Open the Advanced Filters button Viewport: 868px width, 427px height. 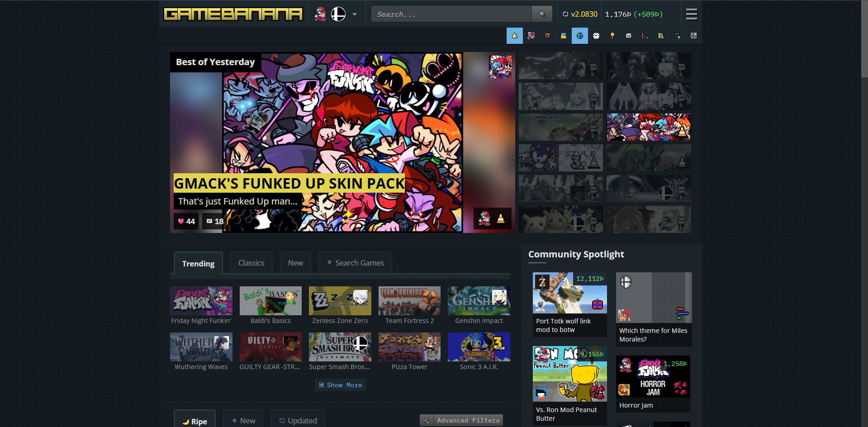tap(461, 420)
